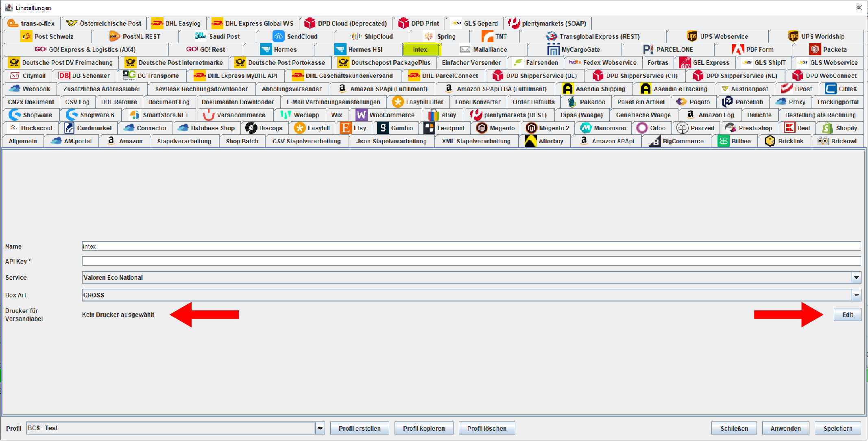Close the Einstellungen window

tap(859, 8)
